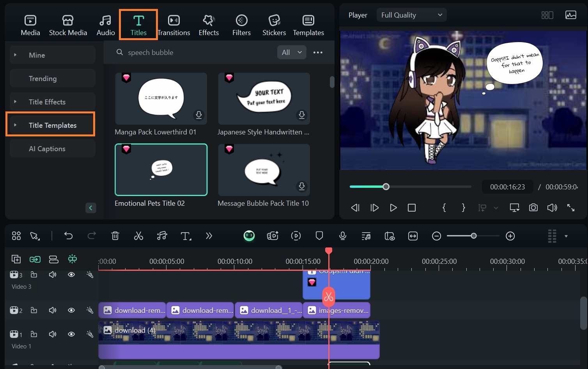Image resolution: width=588 pixels, height=369 pixels.
Task: Step forward one frame
Action: click(374, 208)
